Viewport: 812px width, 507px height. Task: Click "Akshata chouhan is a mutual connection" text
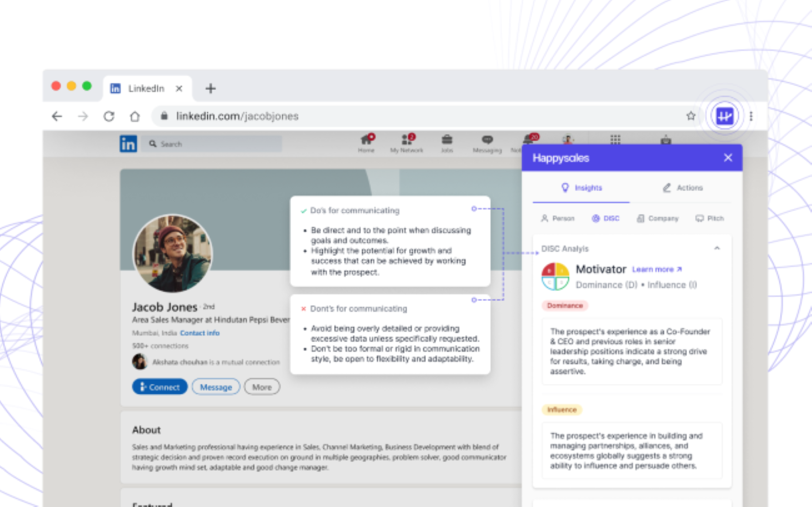coord(216,362)
